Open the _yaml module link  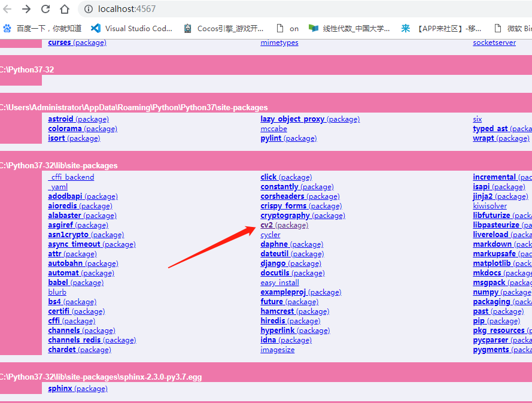(x=57, y=187)
